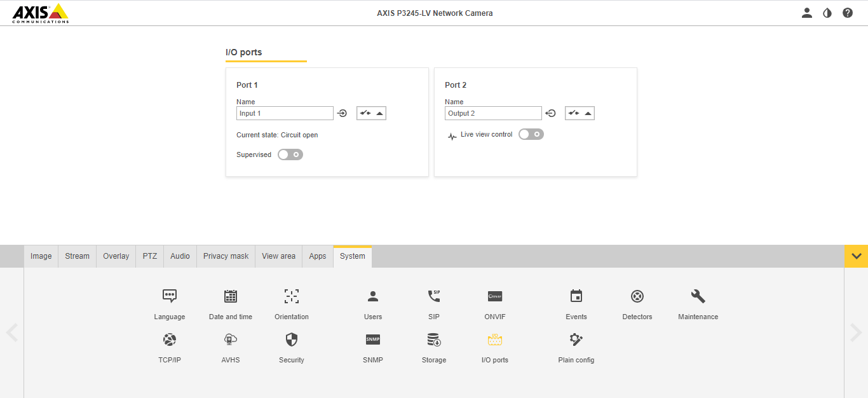Open the Orientation settings icon
This screenshot has height=398, width=868.
[x=292, y=296]
